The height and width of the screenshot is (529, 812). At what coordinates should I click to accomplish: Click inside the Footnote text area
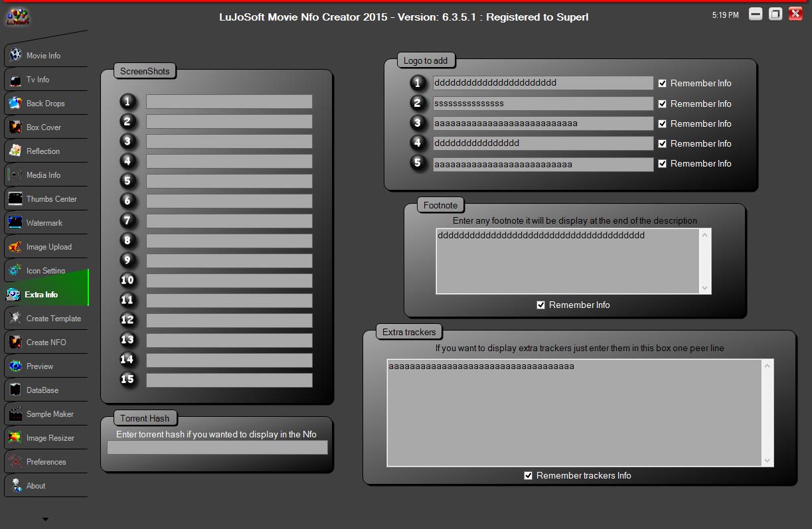pyautogui.click(x=568, y=261)
